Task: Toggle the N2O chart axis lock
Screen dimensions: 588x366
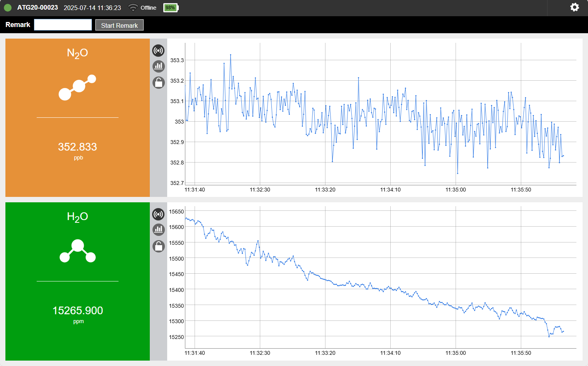Action: (158, 82)
